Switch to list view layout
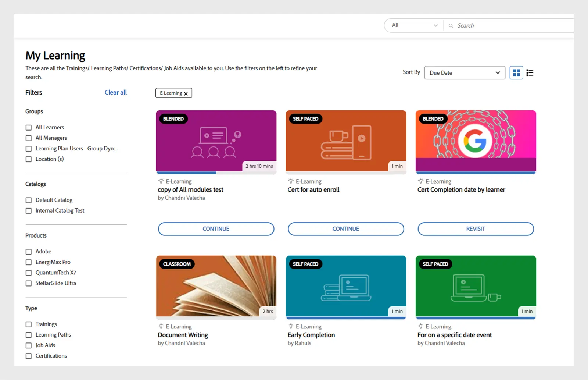Viewport: 588px width, 380px height. click(x=530, y=72)
